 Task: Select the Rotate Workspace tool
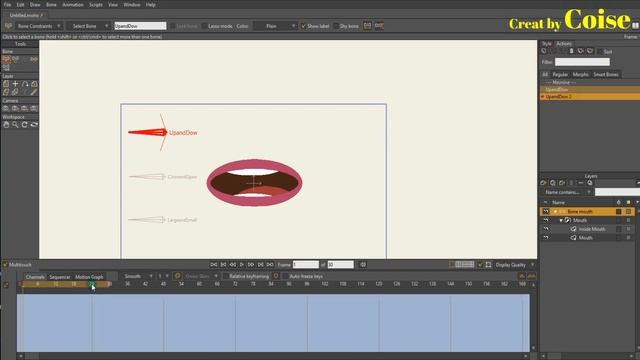(24, 124)
